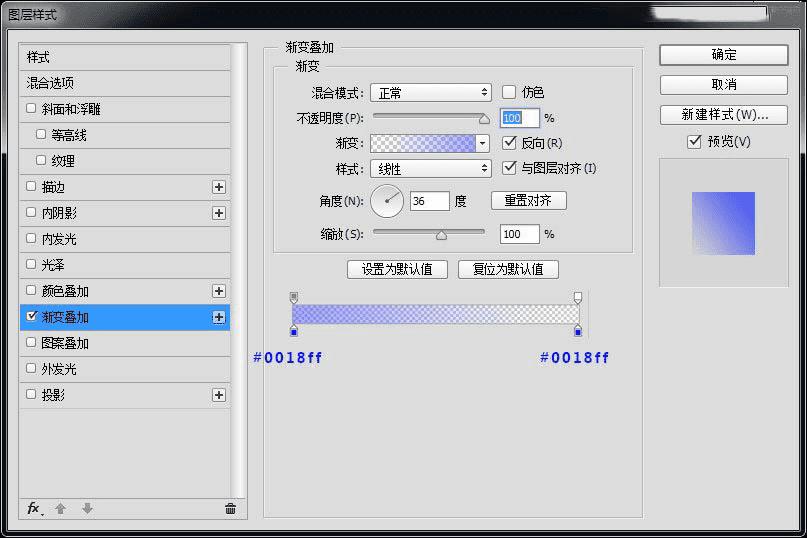
Task: Click 设置为默认值 button
Action: 397,269
